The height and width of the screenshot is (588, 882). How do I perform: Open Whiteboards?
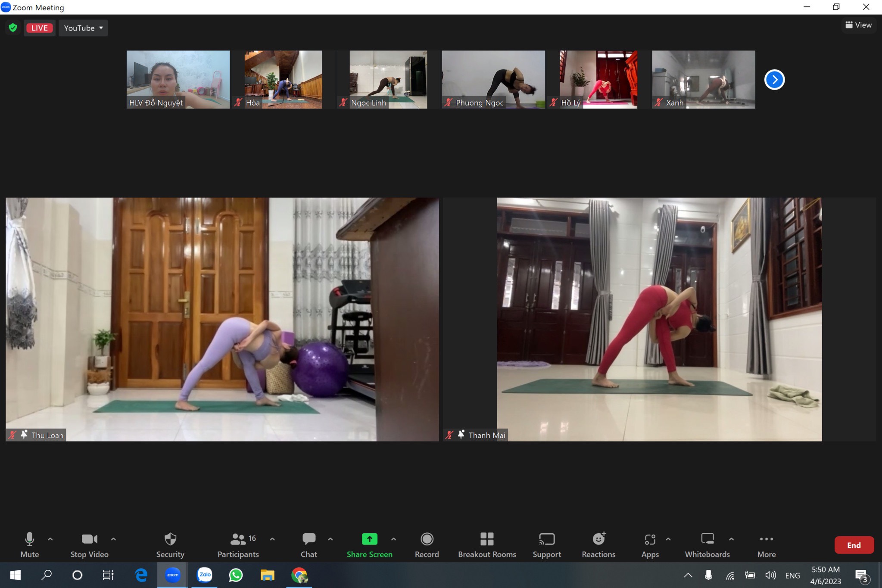pos(707,544)
